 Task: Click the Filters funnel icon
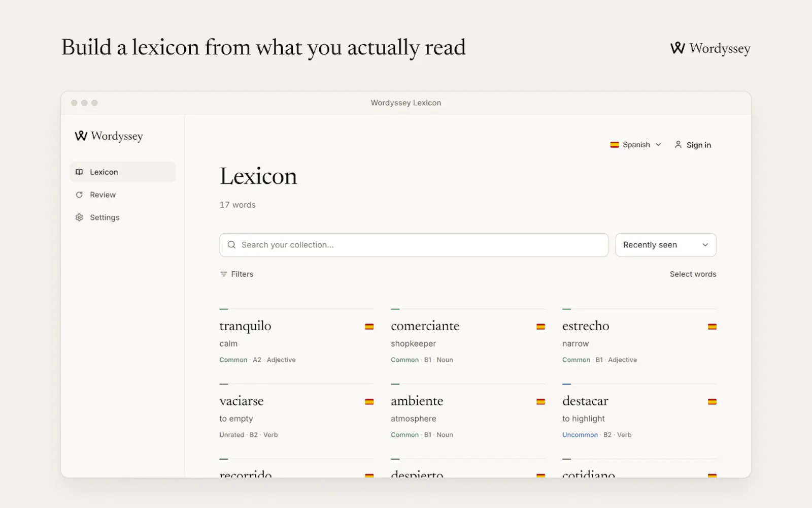[223, 274]
